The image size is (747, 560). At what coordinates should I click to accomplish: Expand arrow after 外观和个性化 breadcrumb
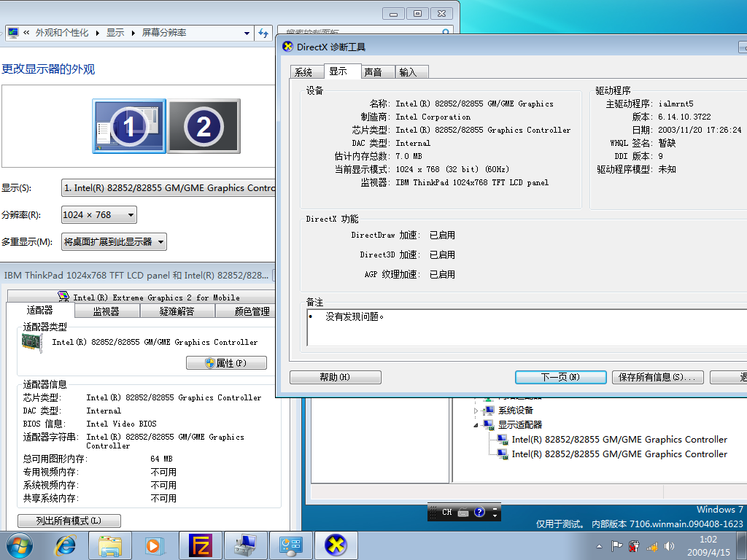pyautogui.click(x=97, y=34)
